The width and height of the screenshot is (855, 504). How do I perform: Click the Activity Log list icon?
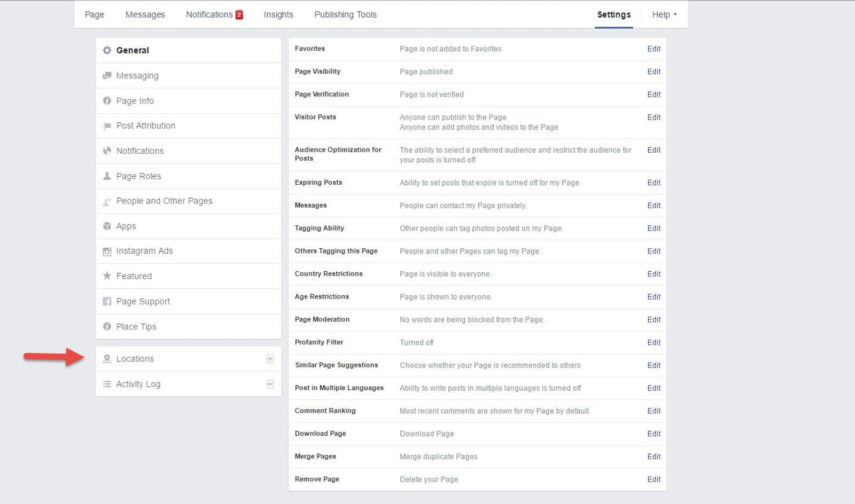(x=107, y=384)
